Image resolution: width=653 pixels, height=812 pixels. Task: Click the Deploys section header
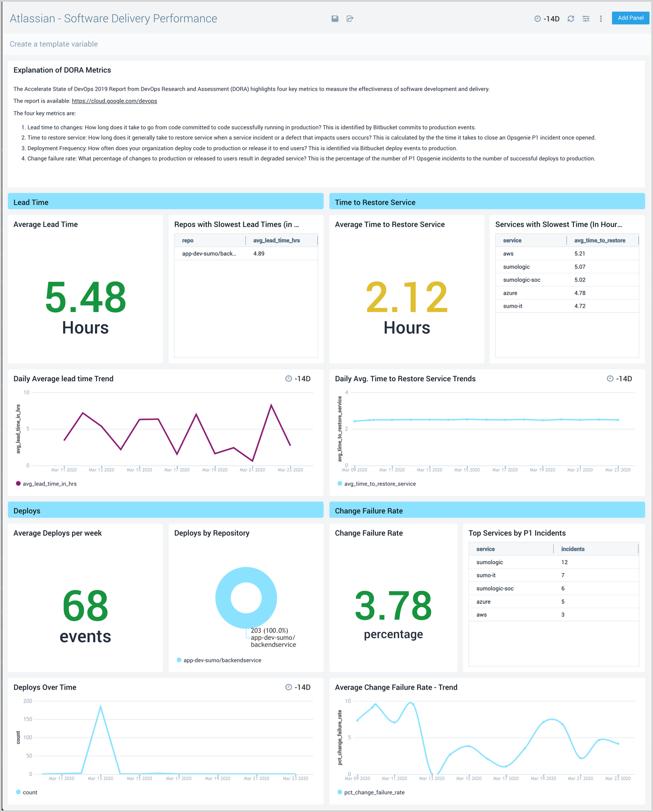165,510
